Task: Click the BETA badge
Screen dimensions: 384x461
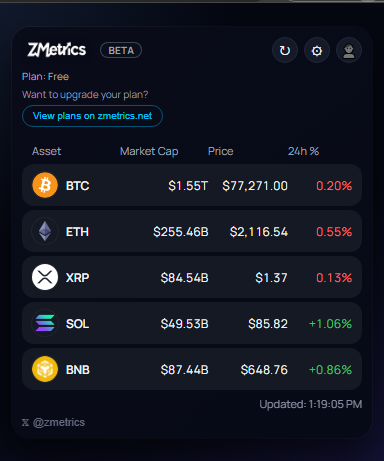Action: pyautogui.click(x=121, y=50)
